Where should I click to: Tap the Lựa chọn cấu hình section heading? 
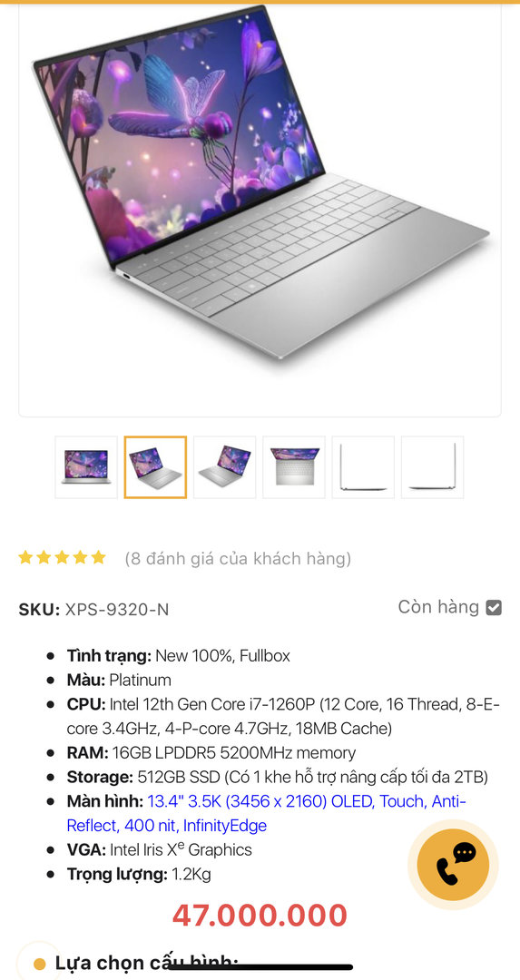[x=147, y=964]
